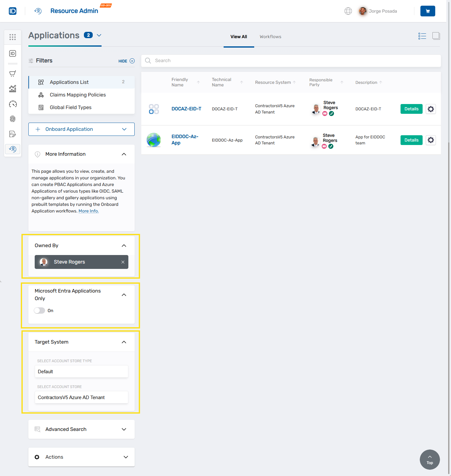The width and height of the screenshot is (451, 476).
Task: Select the fingerprint icon in sidebar
Action: [x=13, y=119]
